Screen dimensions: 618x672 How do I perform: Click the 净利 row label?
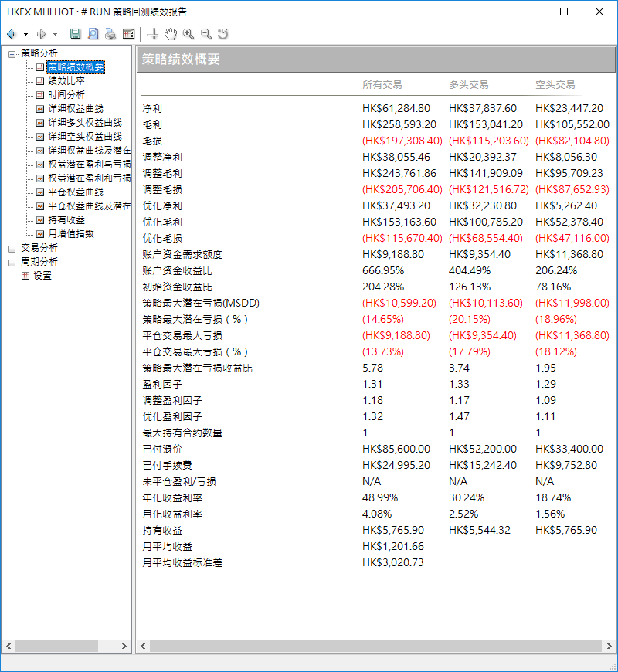click(x=152, y=109)
